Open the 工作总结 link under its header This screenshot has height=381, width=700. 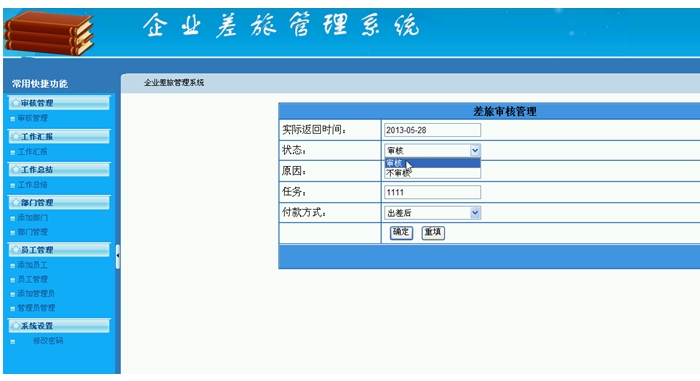click(x=33, y=184)
